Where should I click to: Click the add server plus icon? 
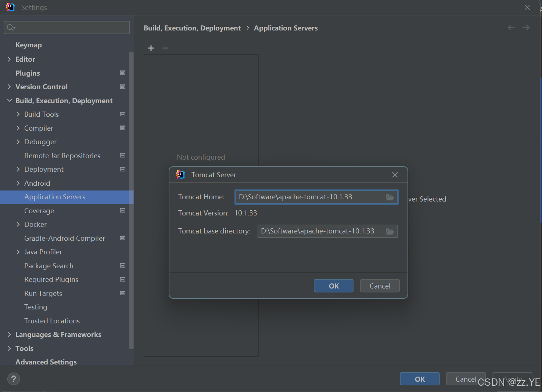[x=151, y=48]
